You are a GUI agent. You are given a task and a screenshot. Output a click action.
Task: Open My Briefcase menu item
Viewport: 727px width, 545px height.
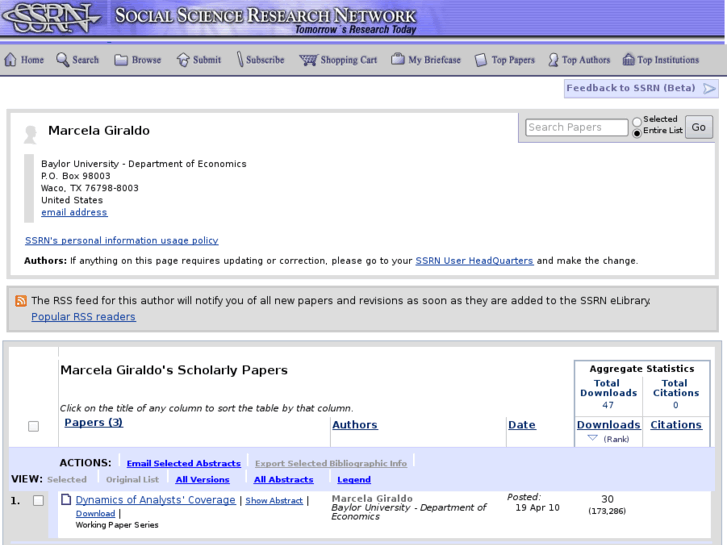(x=434, y=60)
